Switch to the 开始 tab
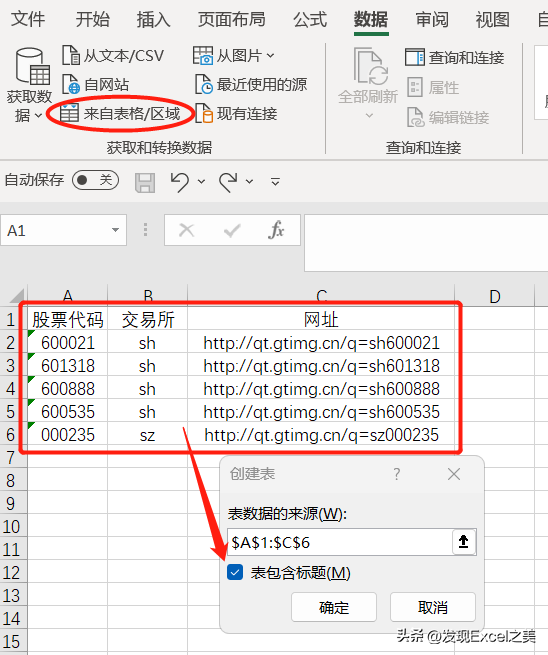 (x=92, y=20)
